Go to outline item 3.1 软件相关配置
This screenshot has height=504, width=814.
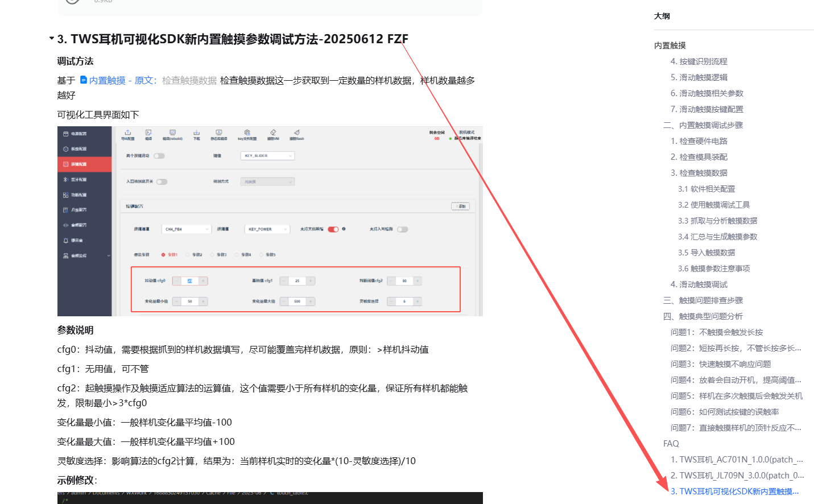point(706,189)
